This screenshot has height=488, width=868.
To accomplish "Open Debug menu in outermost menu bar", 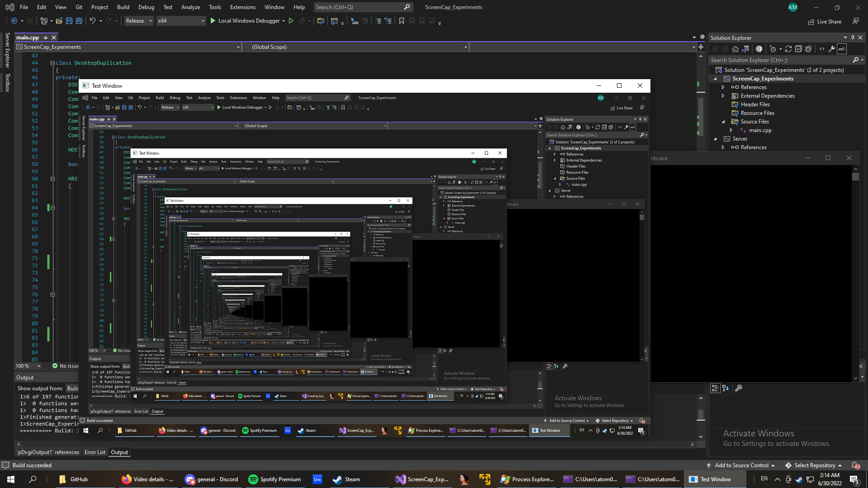I will (x=146, y=7).
